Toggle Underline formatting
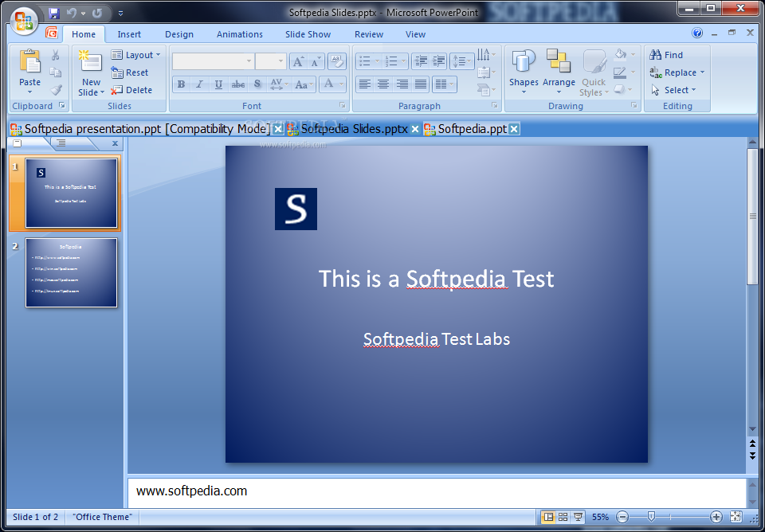 click(218, 84)
